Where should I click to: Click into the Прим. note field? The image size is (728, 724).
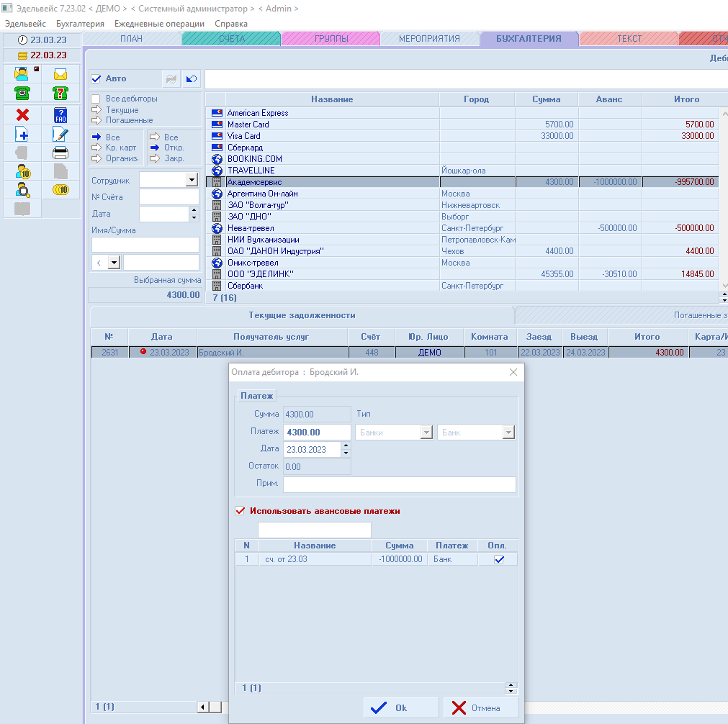pyautogui.click(x=399, y=484)
